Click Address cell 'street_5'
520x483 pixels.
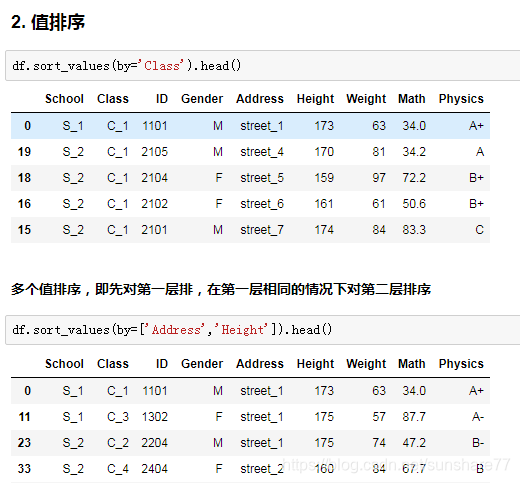click(x=262, y=178)
